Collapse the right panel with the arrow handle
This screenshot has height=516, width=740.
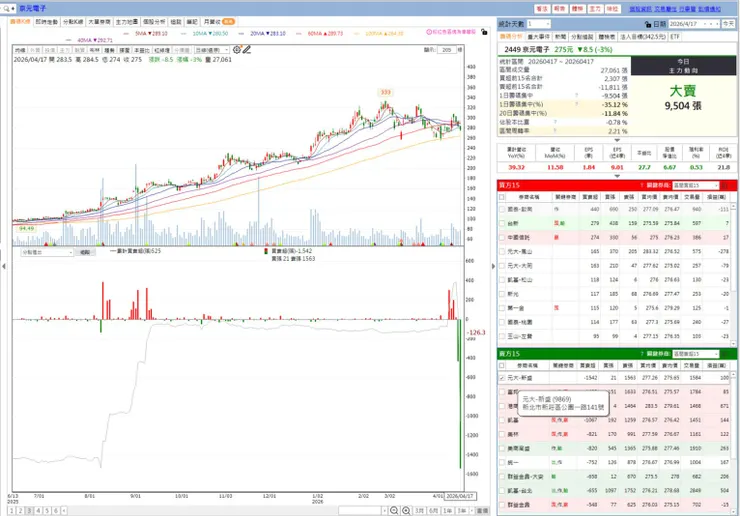[x=494, y=266]
